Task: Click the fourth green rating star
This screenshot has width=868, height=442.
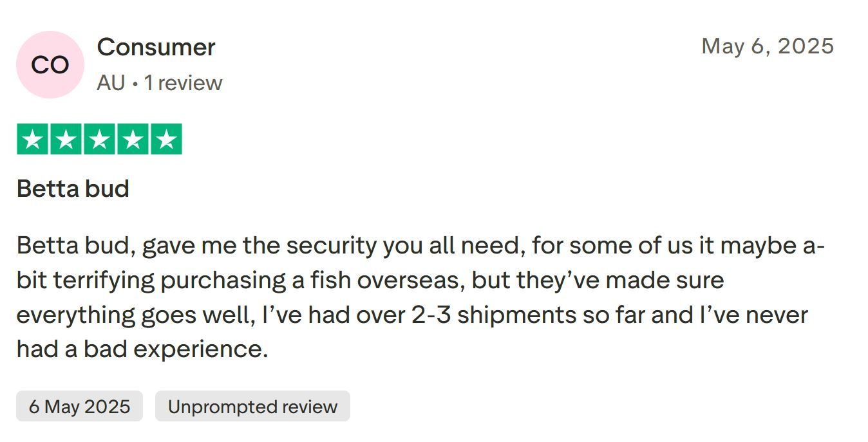Action: (133, 139)
